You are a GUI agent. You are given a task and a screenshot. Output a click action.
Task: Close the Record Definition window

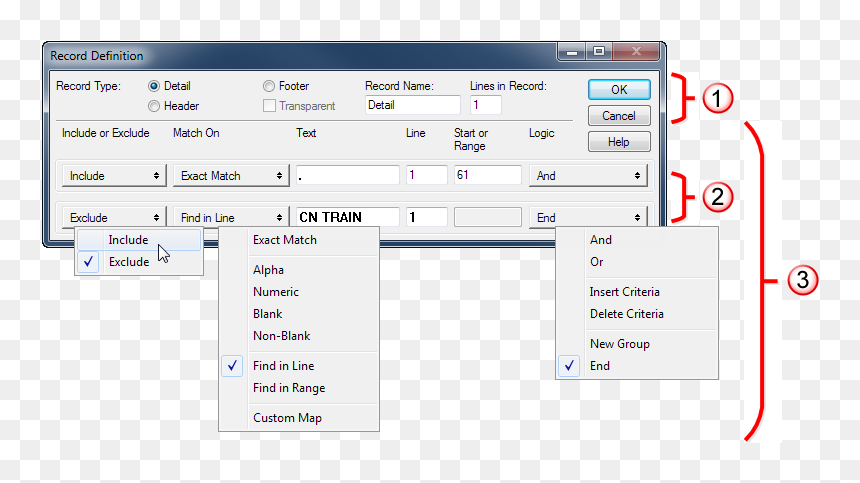point(636,52)
